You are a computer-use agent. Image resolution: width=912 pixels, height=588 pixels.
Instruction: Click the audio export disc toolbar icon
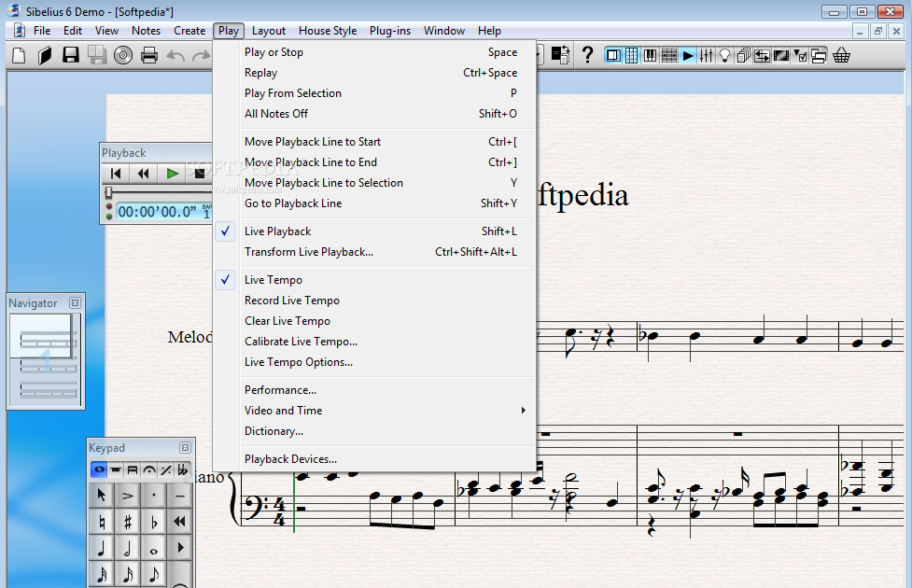click(x=123, y=56)
